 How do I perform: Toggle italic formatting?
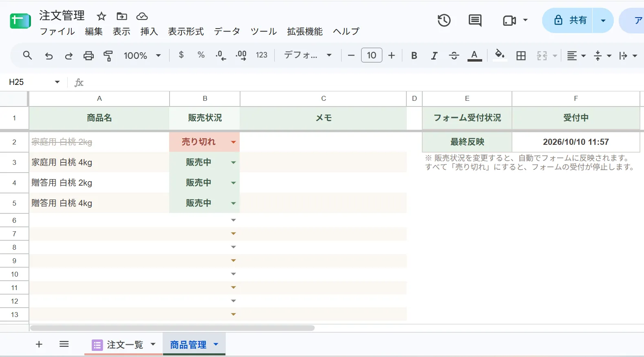[434, 55]
